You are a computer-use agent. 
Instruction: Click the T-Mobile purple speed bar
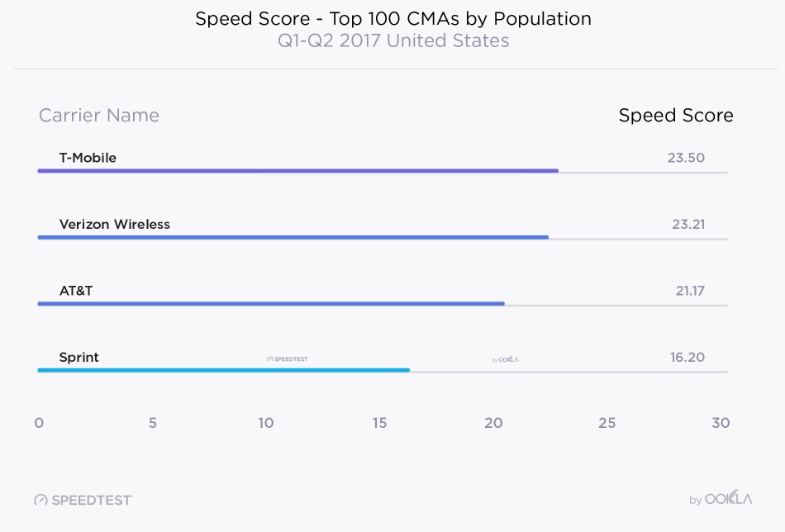tap(297, 171)
